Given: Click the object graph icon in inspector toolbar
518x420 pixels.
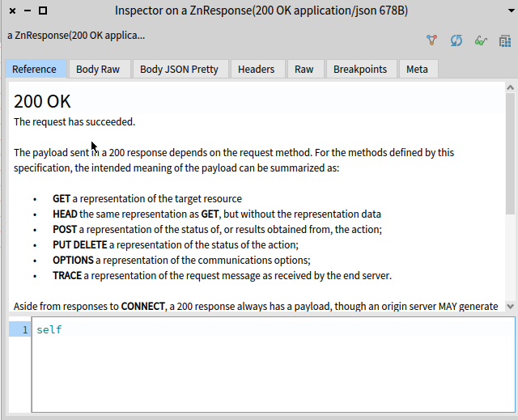Looking at the screenshot, I should 431,40.
